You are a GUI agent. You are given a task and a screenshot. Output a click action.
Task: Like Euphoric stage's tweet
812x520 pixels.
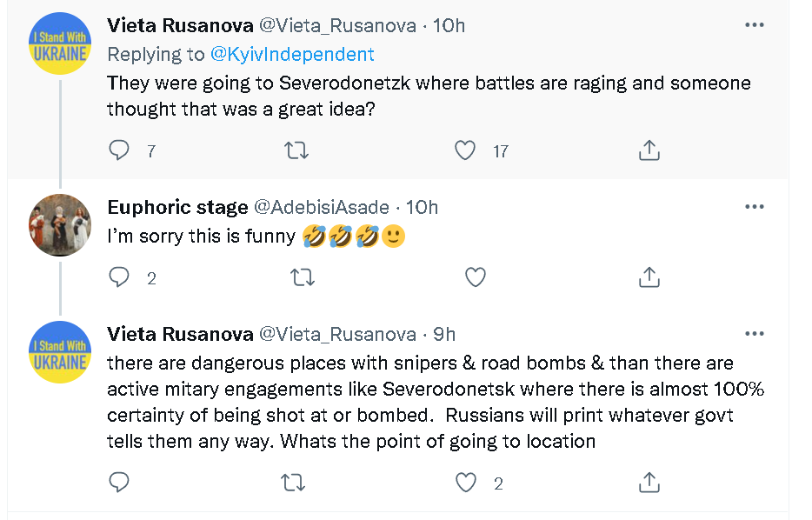pos(475,277)
